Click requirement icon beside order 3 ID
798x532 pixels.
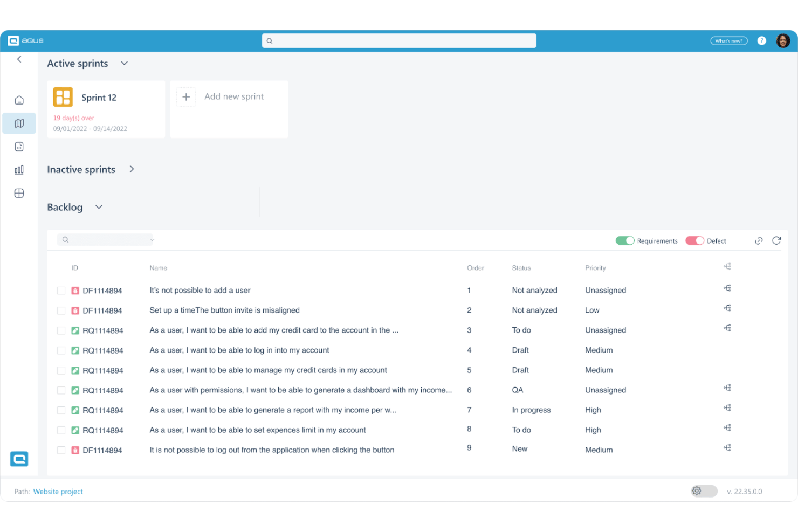point(75,330)
